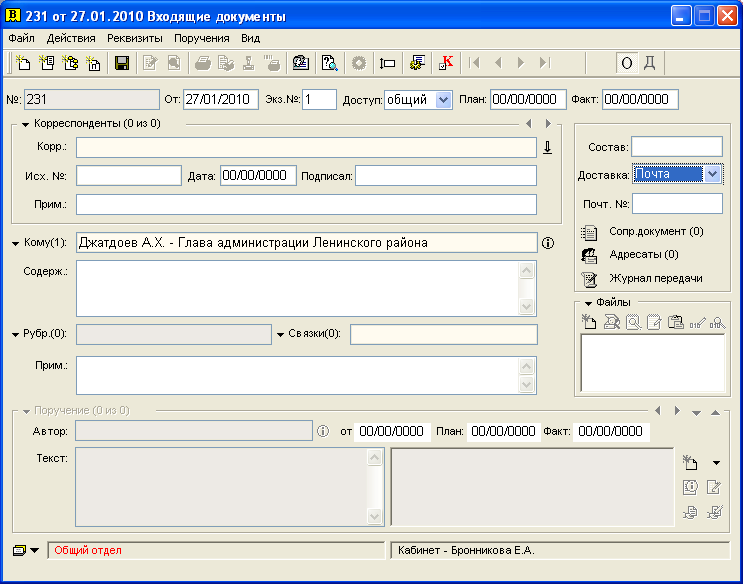Click next correspondent arrow button
Viewport: 743px width, 584px height.
pyautogui.click(x=548, y=124)
